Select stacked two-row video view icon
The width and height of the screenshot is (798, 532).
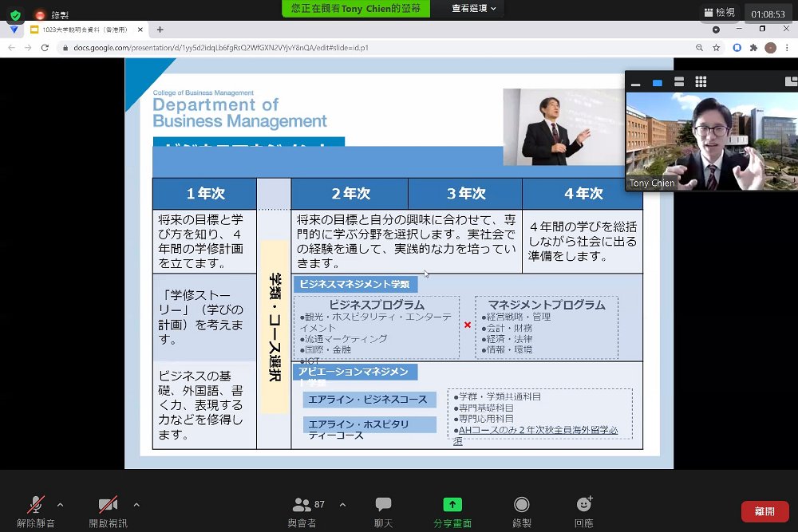click(x=679, y=82)
